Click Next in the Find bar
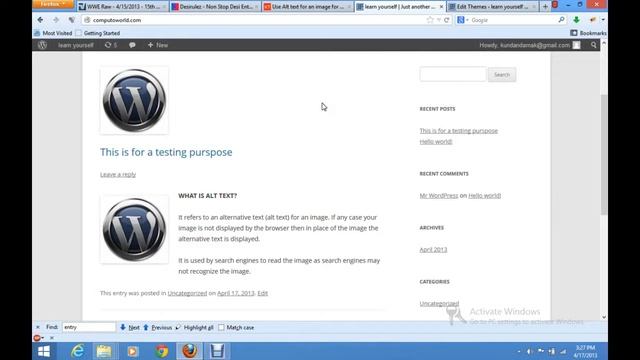This screenshot has height=360, width=640. click(130, 327)
